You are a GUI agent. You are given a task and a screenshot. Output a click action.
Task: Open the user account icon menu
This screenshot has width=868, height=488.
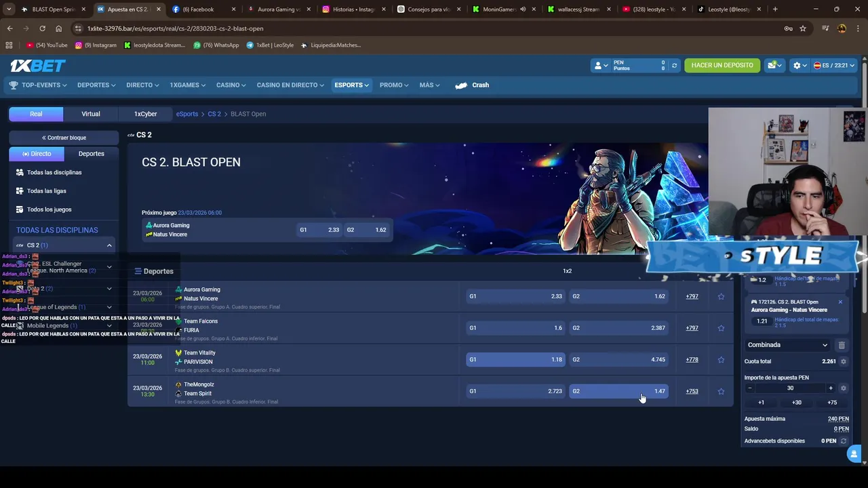(601, 65)
